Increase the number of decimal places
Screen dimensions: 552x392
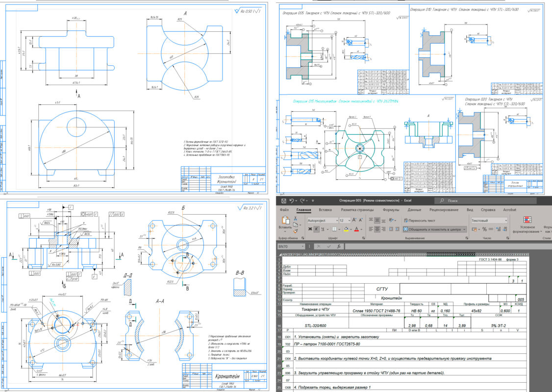pyautogui.click(x=499, y=229)
